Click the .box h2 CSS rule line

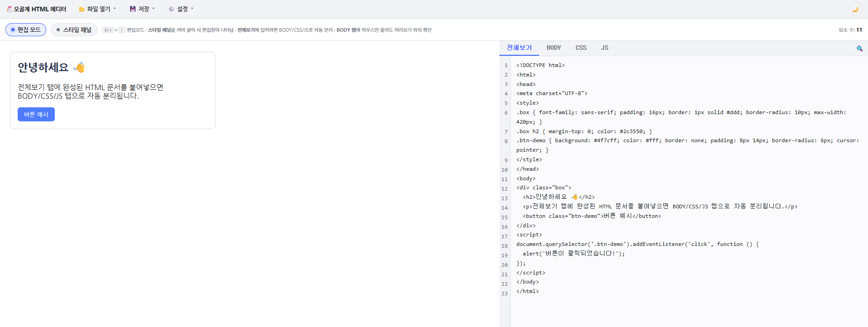584,131
